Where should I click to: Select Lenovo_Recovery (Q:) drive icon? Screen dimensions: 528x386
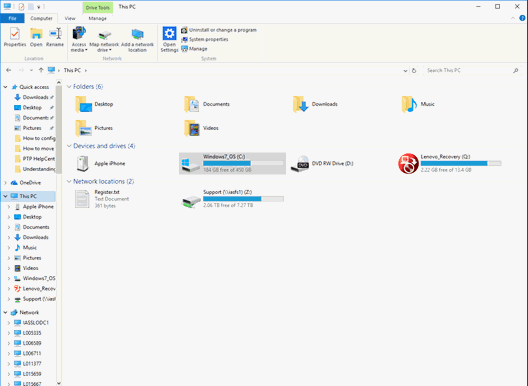408,163
